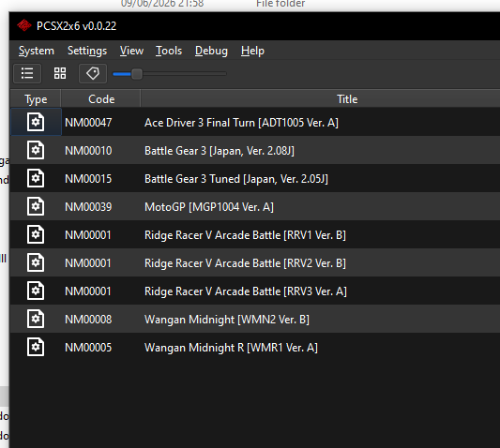Image resolution: width=500 pixels, height=448 pixels.
Task: Click file icon for Wangan Midnight WMN2
Action: pyautogui.click(x=36, y=319)
